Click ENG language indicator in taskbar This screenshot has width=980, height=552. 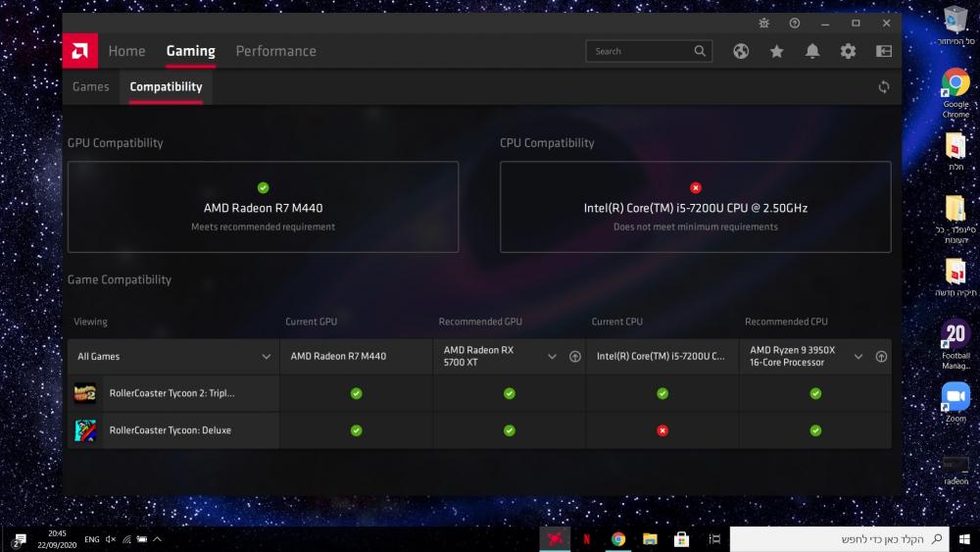92,539
